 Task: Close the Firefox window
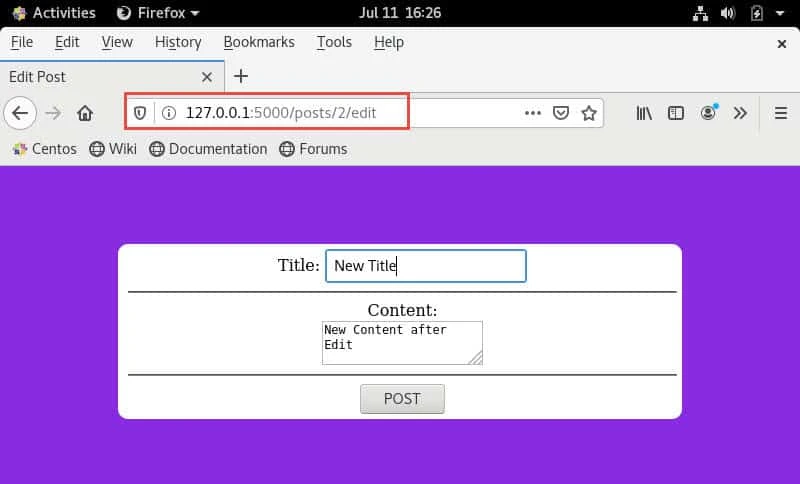coord(781,44)
